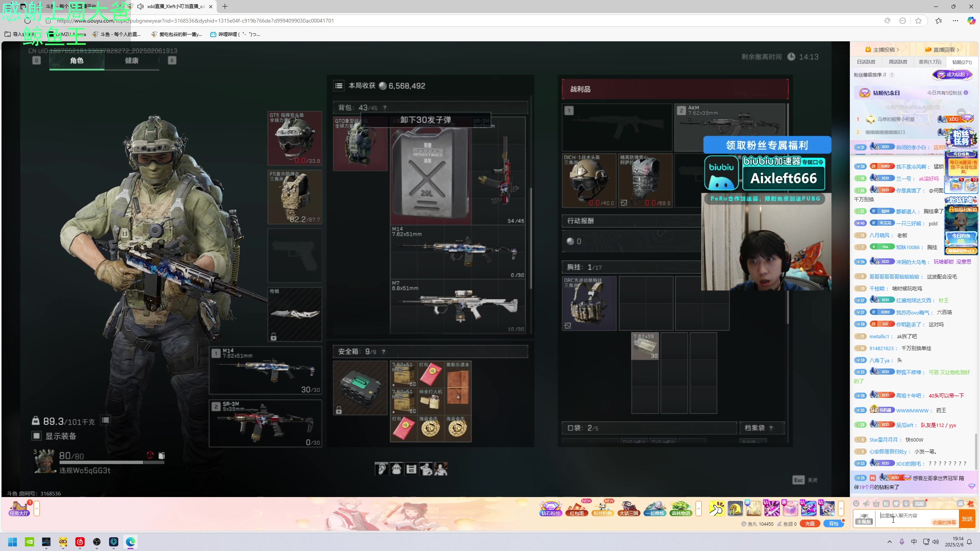
Task: Expand the activity icons list arrow
Action: 699,509
